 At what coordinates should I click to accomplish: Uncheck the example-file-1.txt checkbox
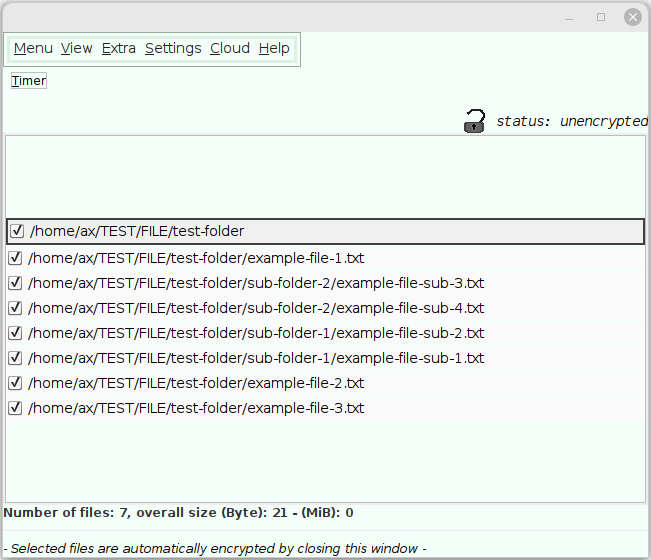click(x=15, y=258)
